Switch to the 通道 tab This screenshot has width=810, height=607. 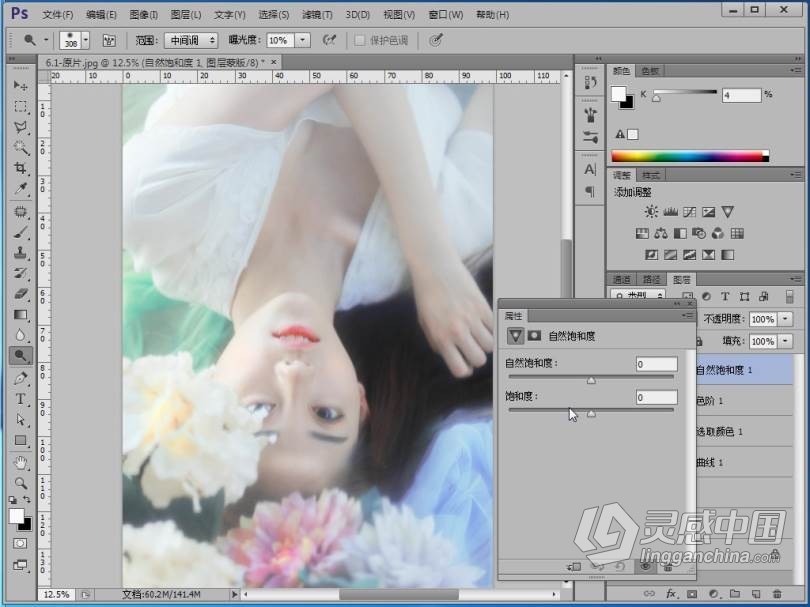coord(621,279)
